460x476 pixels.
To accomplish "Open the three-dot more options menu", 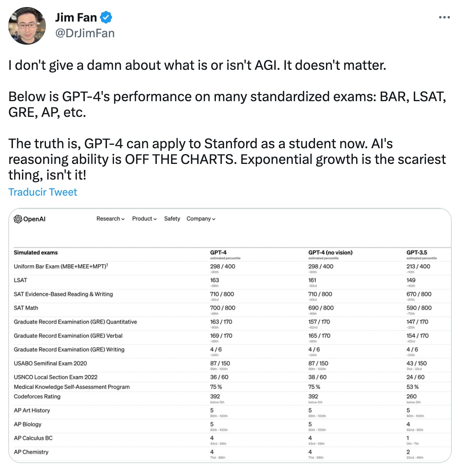I will [444, 18].
